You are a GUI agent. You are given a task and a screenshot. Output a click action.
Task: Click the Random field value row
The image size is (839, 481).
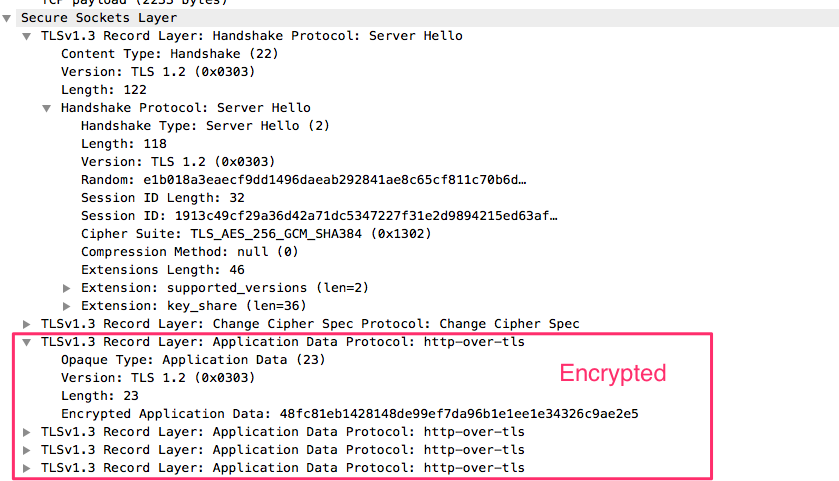point(303,180)
